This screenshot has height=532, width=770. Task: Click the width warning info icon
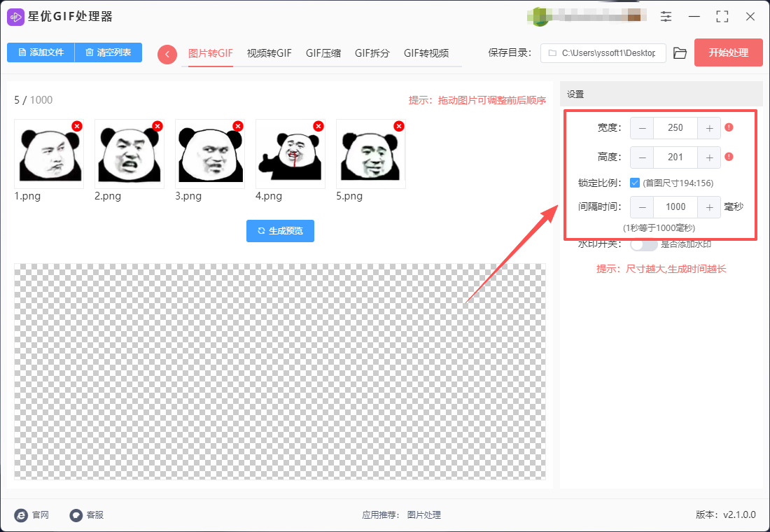point(729,127)
